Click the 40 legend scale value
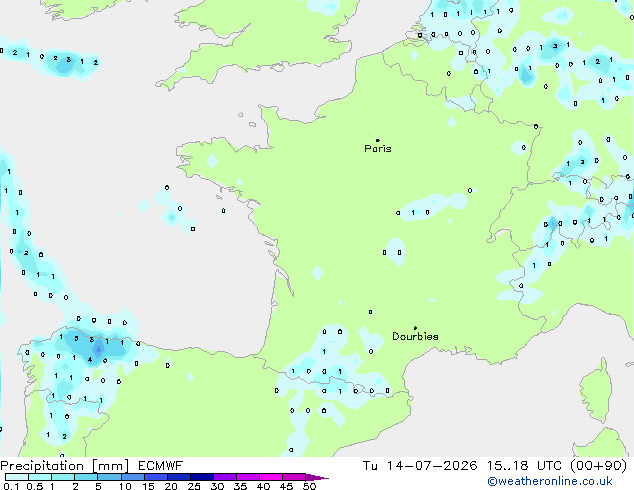 (263, 486)
